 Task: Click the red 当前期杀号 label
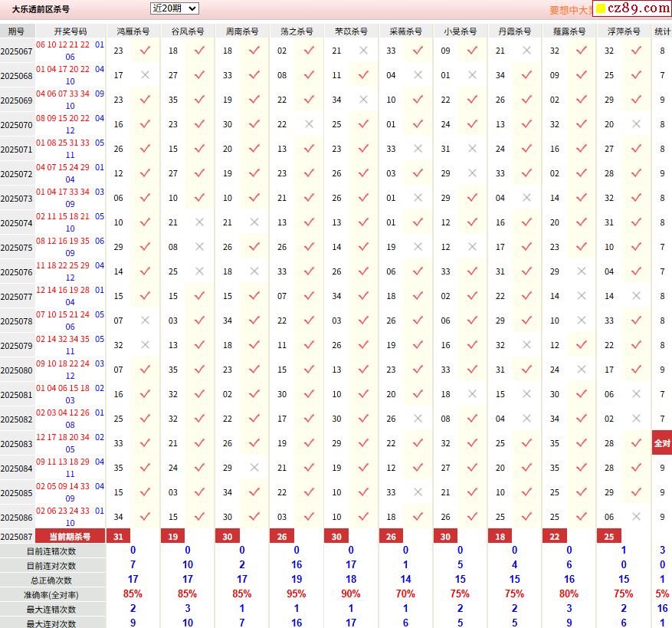[x=70, y=537]
